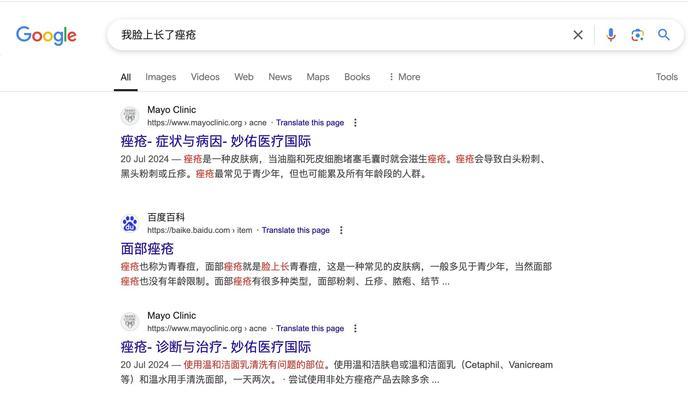Image resolution: width=688 pixels, height=400 pixels.
Task: Open the 面部痤疮 Baidu Baike result
Action: pos(147,249)
